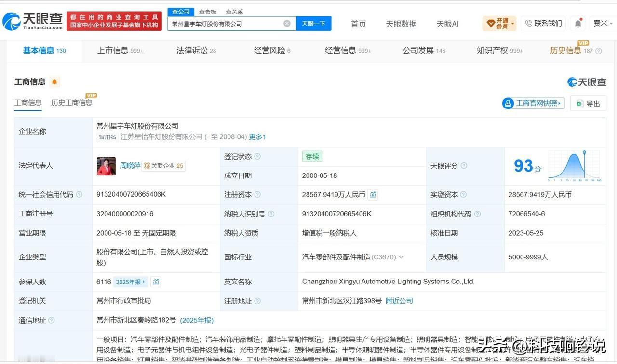
Task: Click the credit code 91320400720665406K under 统一社会信用代码
Action: pyautogui.click(x=131, y=194)
